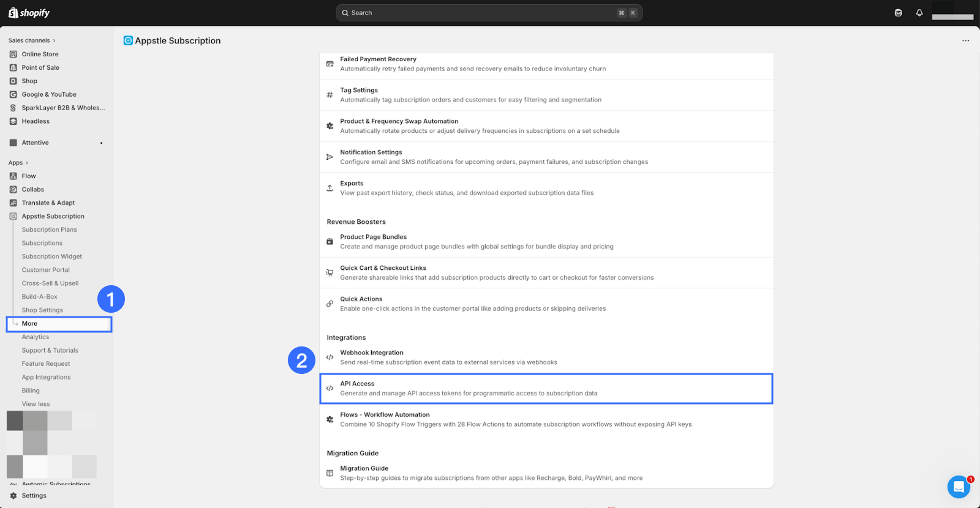Open the chat support bubble icon
Viewport: 980px width, 508px height.
click(x=959, y=487)
